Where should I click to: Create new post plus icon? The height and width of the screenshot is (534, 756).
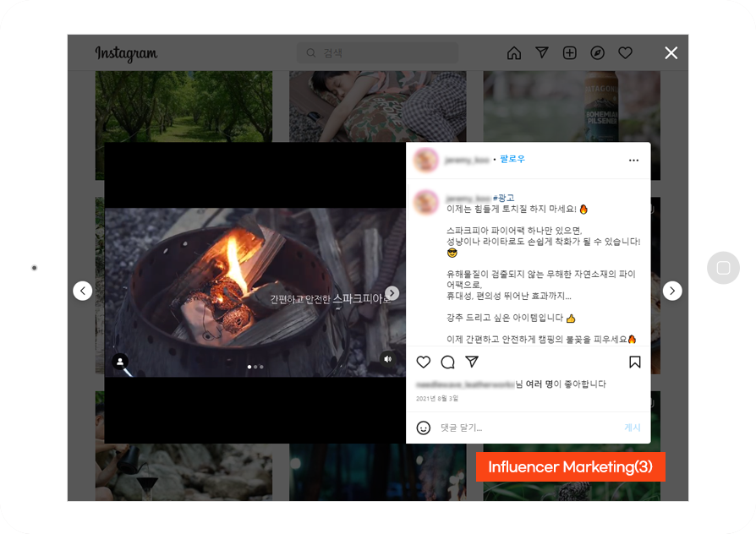[570, 53]
